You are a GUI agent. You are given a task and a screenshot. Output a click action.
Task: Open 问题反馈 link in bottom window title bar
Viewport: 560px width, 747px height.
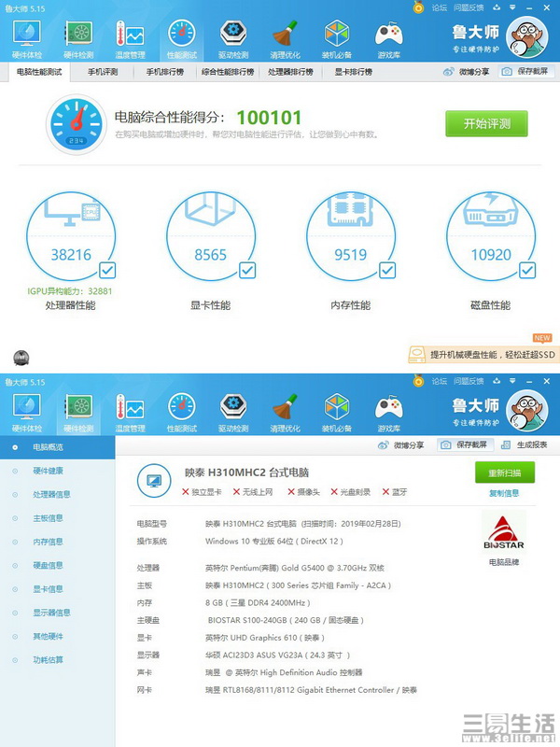coord(469,381)
